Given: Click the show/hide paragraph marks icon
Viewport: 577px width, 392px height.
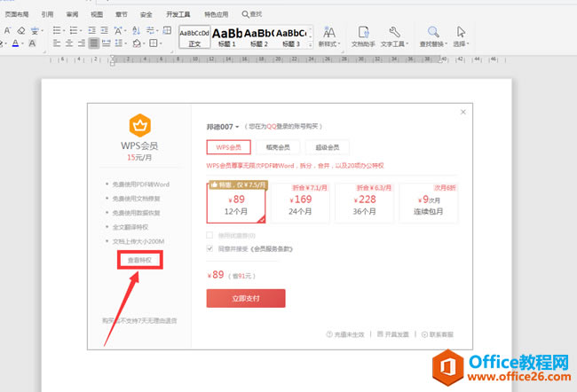Looking at the screenshot, I should click(x=150, y=30).
